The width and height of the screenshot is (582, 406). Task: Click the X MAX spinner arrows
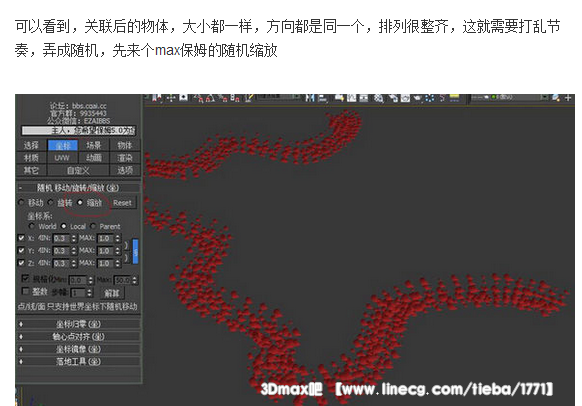click(118, 238)
